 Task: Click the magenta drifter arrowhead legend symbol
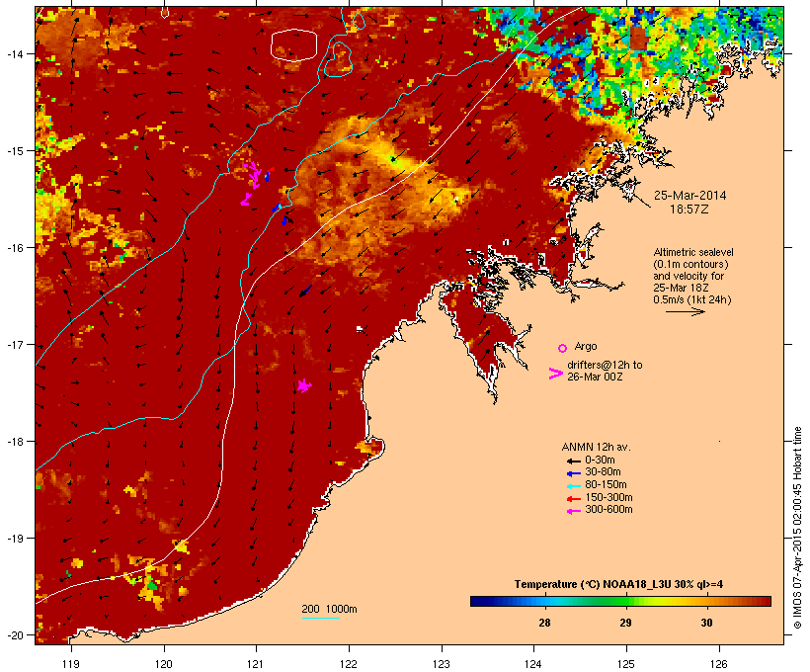556,374
